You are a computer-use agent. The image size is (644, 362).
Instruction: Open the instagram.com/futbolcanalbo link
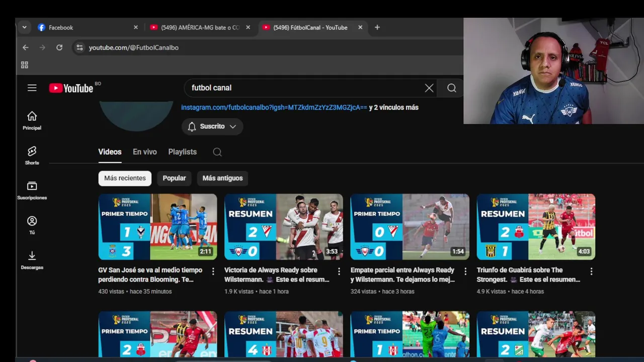pos(274,107)
